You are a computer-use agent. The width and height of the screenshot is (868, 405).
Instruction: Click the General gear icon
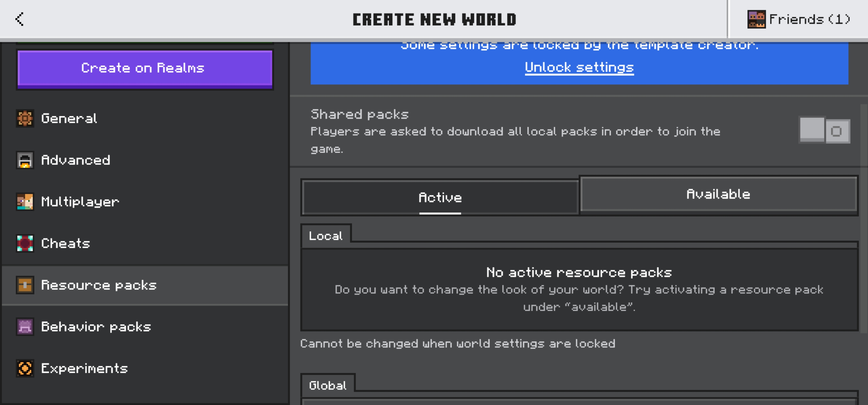click(x=25, y=118)
